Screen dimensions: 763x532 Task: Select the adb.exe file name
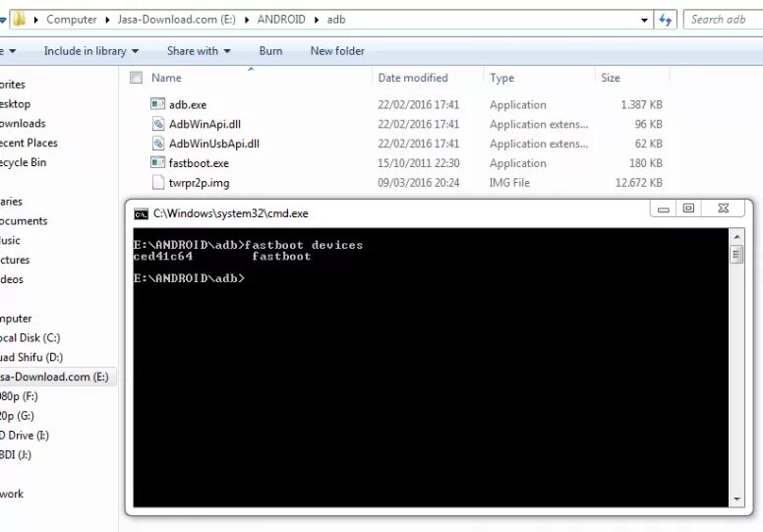(x=188, y=104)
